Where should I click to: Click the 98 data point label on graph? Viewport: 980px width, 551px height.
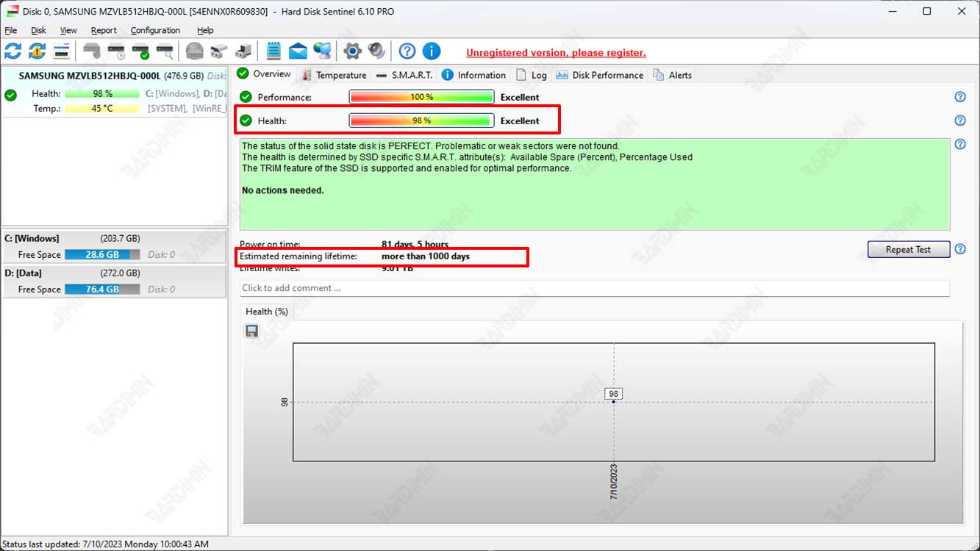[x=614, y=394]
